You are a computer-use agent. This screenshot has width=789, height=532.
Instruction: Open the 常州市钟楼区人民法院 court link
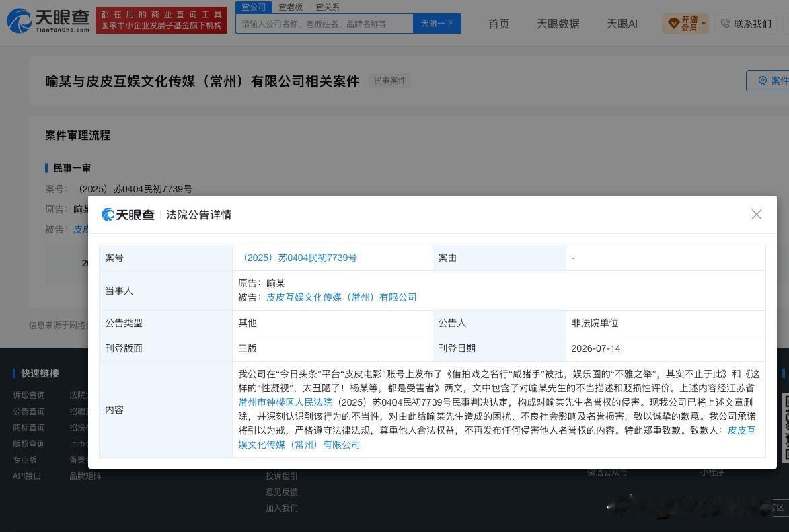285,402
